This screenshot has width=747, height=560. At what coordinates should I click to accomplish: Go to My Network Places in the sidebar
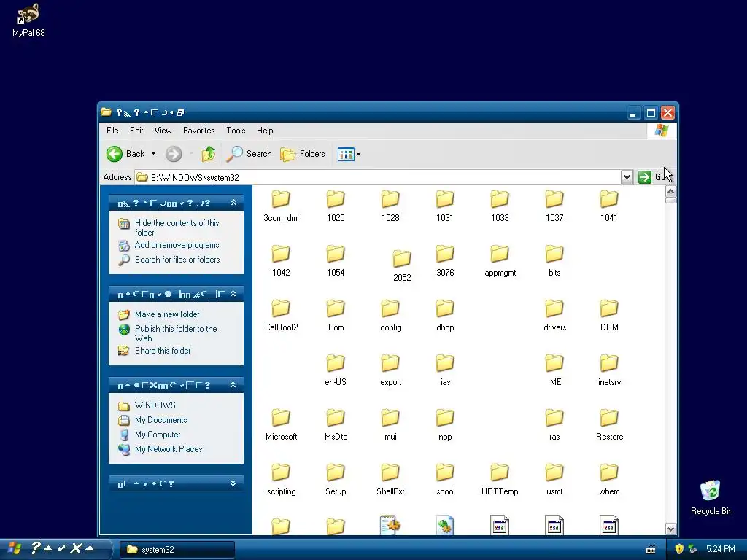pyautogui.click(x=169, y=449)
